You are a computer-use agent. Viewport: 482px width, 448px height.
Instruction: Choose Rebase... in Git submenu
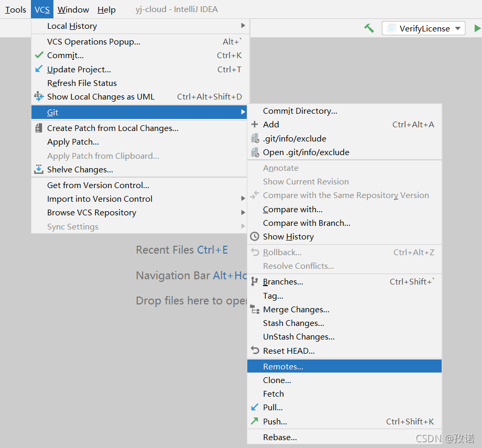pos(344,437)
